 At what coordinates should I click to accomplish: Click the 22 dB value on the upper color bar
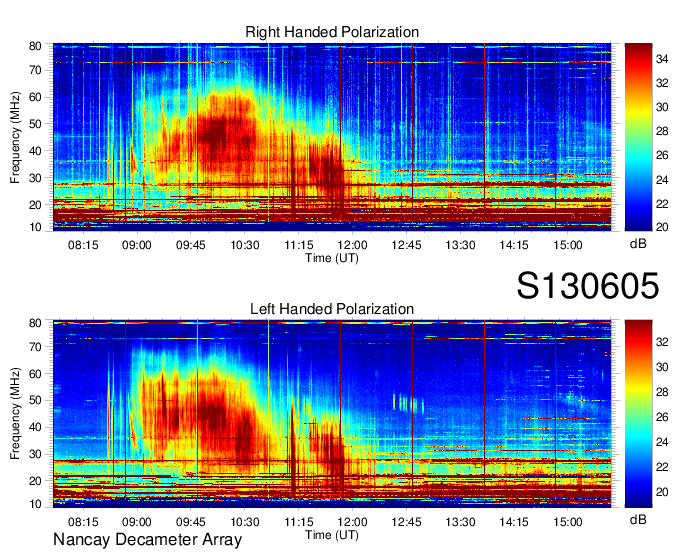(662, 203)
